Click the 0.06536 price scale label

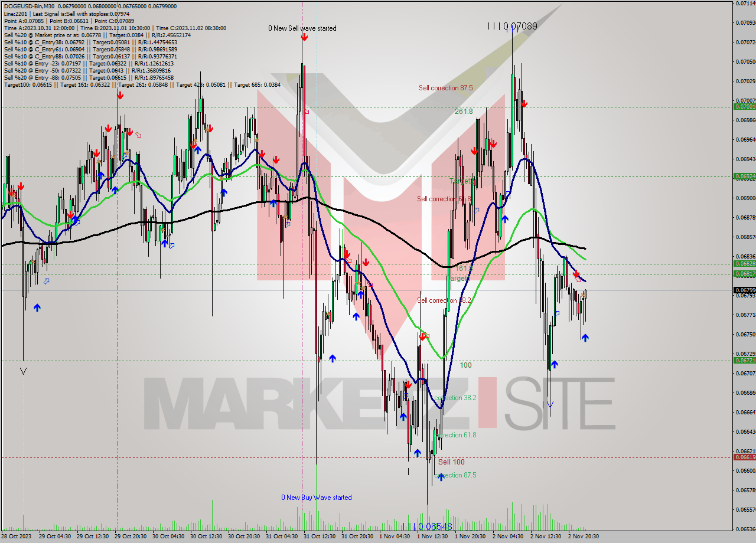(x=745, y=529)
